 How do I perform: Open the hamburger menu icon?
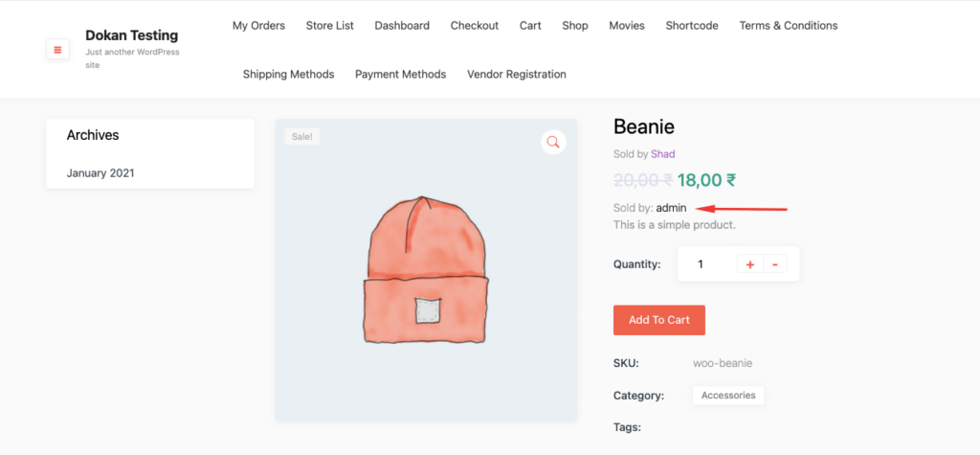pyautogui.click(x=57, y=49)
